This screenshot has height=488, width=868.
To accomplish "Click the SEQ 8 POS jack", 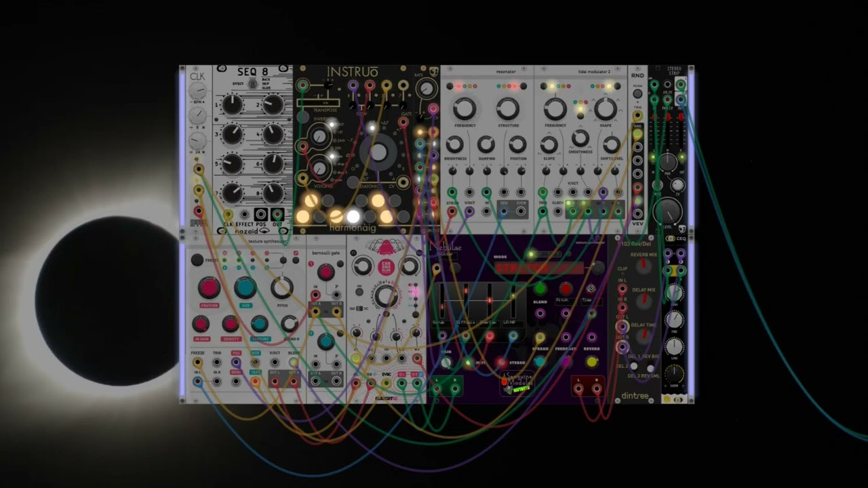I will pyautogui.click(x=261, y=215).
